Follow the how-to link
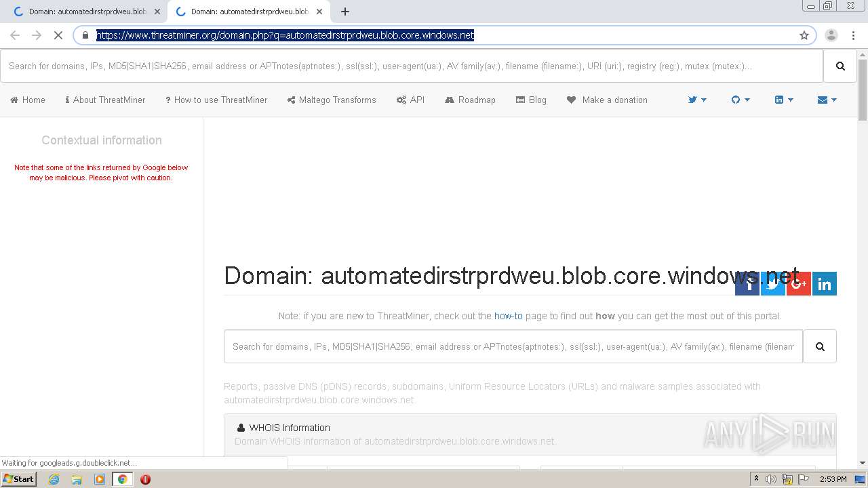This screenshot has height=488, width=868. pyautogui.click(x=508, y=316)
